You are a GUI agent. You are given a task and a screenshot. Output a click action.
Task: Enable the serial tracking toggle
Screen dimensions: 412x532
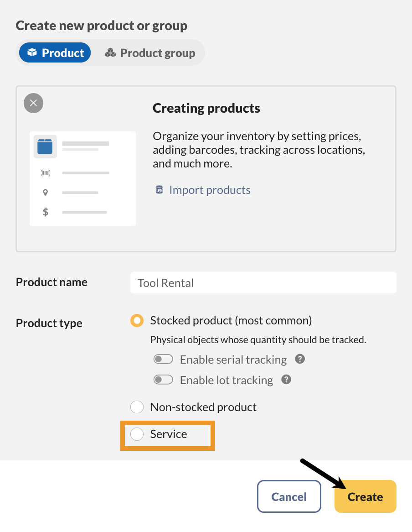(x=163, y=359)
